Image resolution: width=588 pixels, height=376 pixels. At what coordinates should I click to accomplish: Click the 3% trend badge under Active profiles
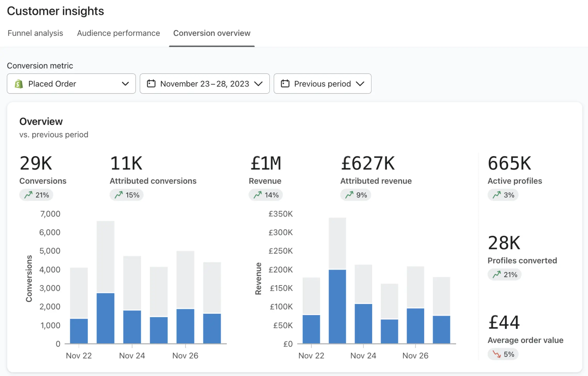pos(503,195)
